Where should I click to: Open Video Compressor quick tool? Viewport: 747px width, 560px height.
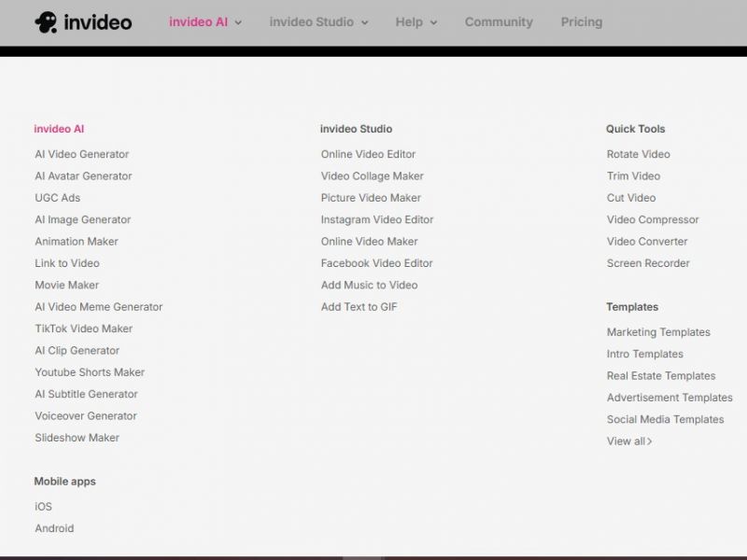tap(653, 220)
